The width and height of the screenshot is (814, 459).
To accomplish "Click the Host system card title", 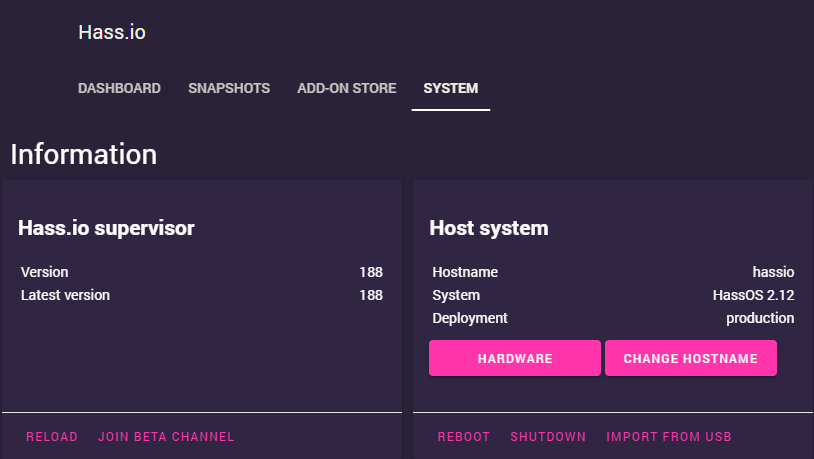I will pos(489,228).
